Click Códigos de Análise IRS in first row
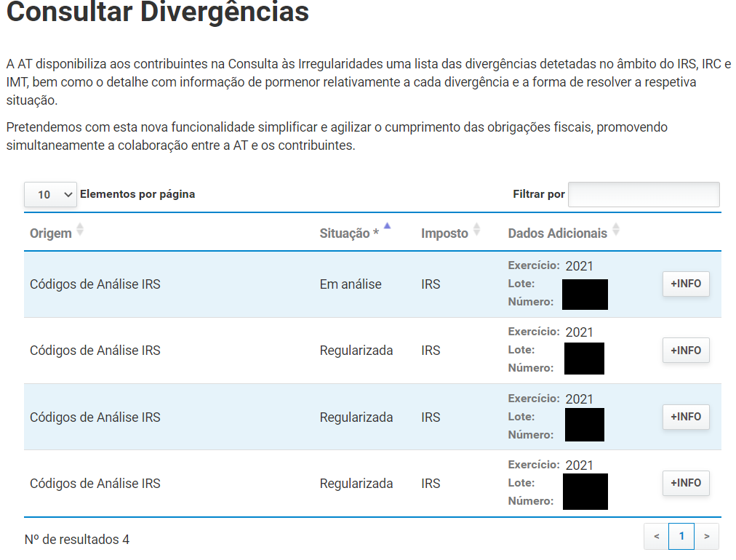Image resolution: width=736 pixels, height=560 pixels. [x=95, y=284]
